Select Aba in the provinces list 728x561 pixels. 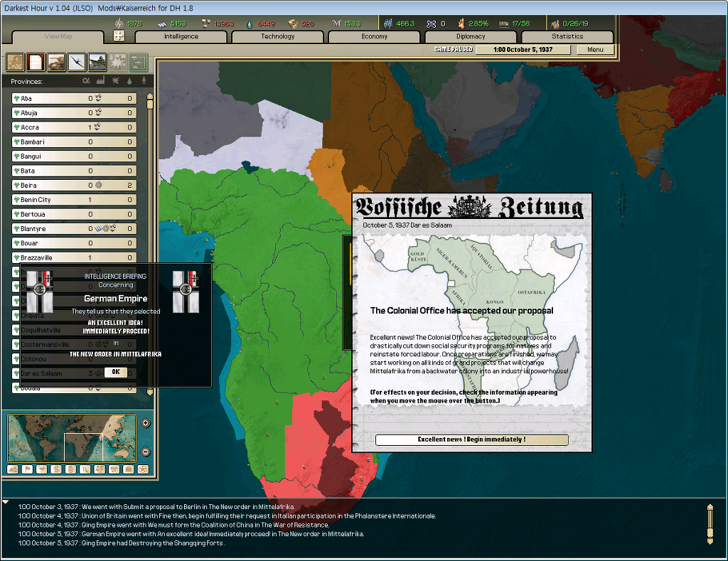coord(74,98)
